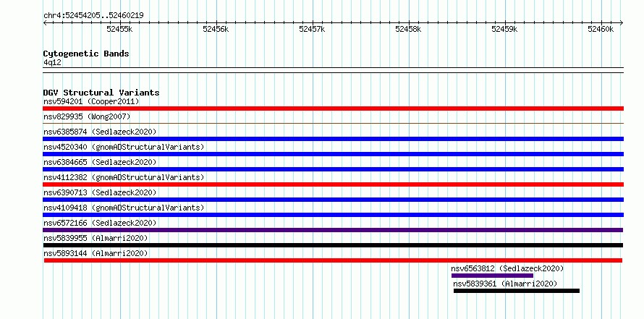Click the 52455k ruler label
This screenshot has height=319, width=644.
coord(119,29)
